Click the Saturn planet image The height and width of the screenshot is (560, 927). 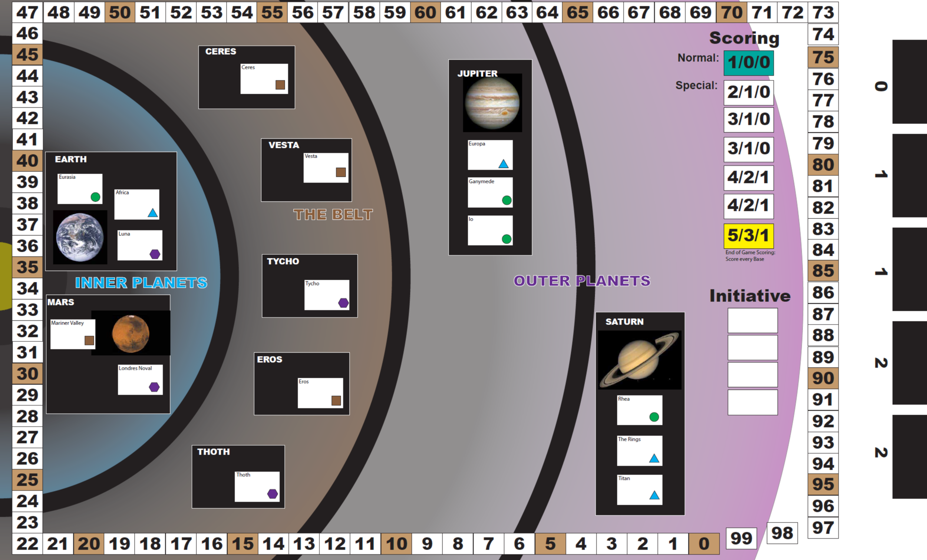pos(639,360)
